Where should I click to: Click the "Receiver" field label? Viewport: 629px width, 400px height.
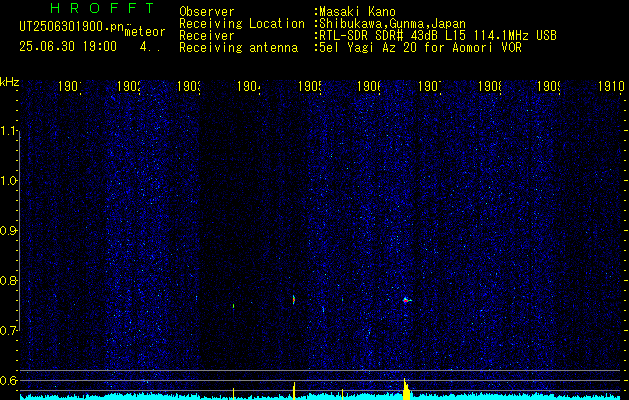207,36
